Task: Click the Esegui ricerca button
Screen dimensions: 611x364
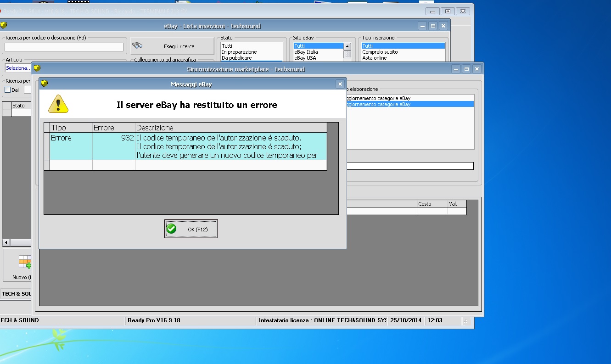Action: 172,46
